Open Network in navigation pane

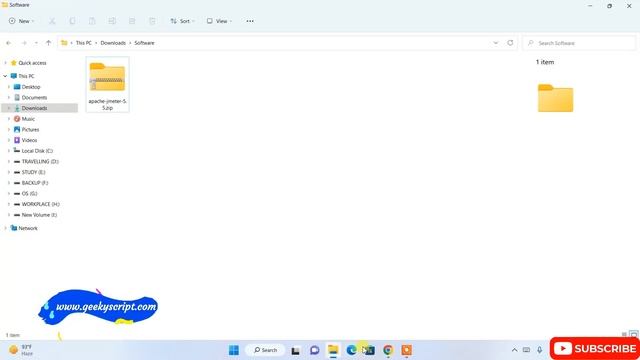point(28,228)
